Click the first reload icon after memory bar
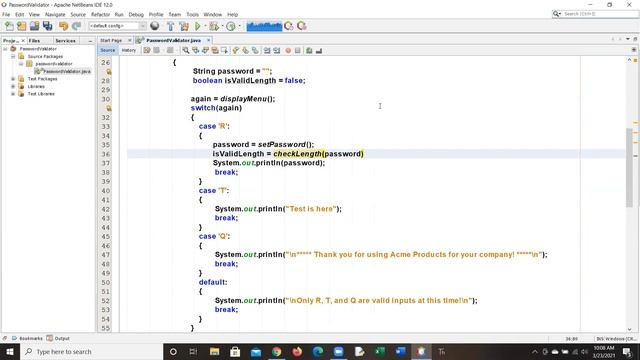Viewport: 640px width, 360px height. (289, 27)
